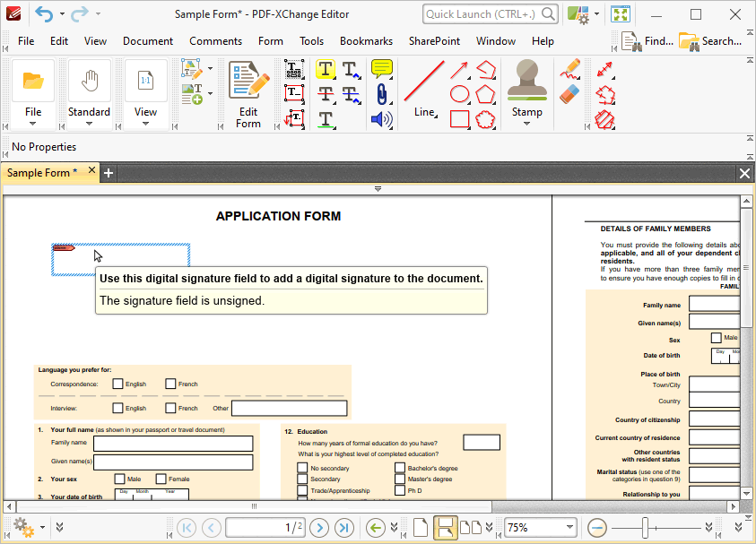Check English for Correspondence
Image resolution: width=756 pixels, height=544 pixels.
click(x=117, y=384)
